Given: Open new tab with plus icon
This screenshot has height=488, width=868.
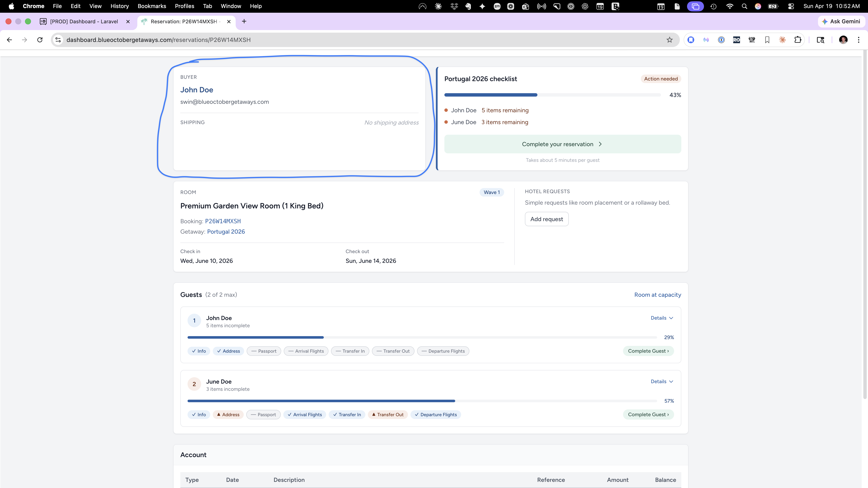Looking at the screenshot, I should click(244, 21).
